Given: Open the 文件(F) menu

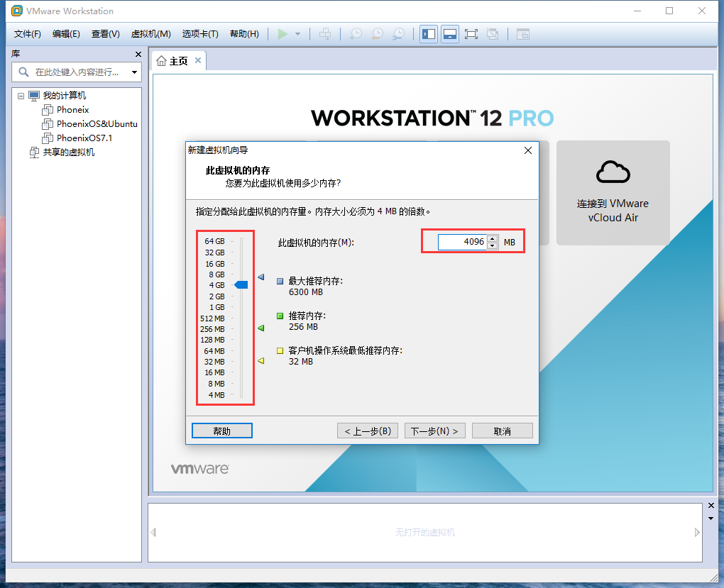Looking at the screenshot, I should [27, 34].
